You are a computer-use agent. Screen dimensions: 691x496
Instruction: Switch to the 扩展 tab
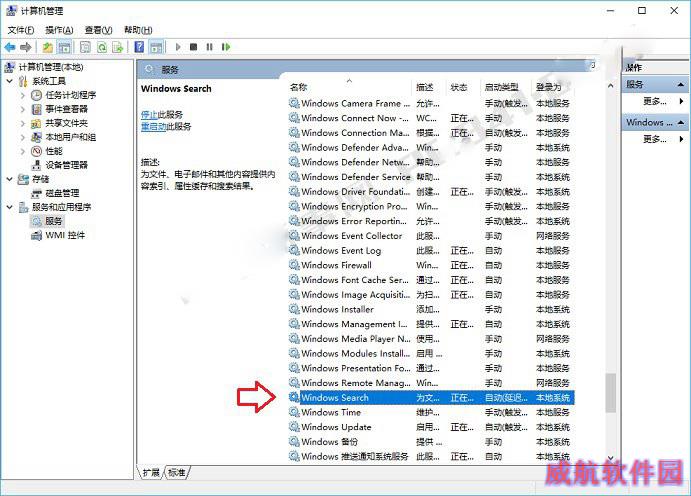(151, 473)
